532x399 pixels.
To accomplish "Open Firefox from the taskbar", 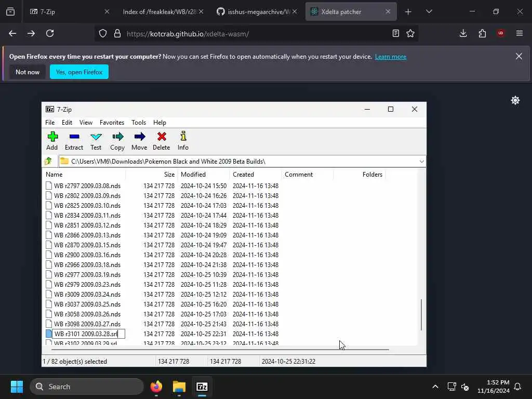I will 156,387.
